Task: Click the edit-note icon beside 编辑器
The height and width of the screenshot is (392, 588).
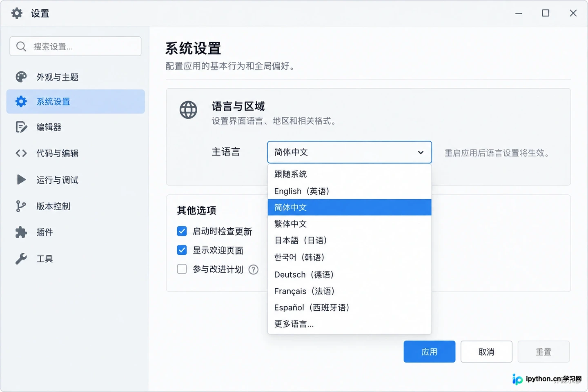Action: [21, 127]
